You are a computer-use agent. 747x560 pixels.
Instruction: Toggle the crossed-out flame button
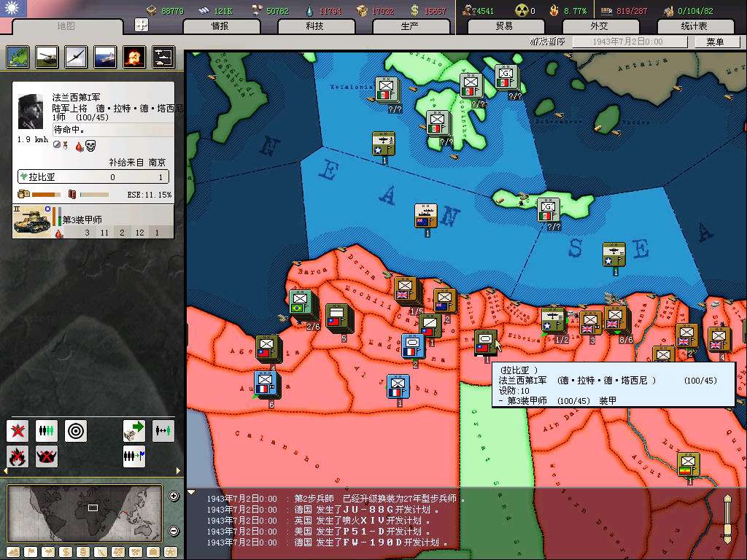coord(18,456)
